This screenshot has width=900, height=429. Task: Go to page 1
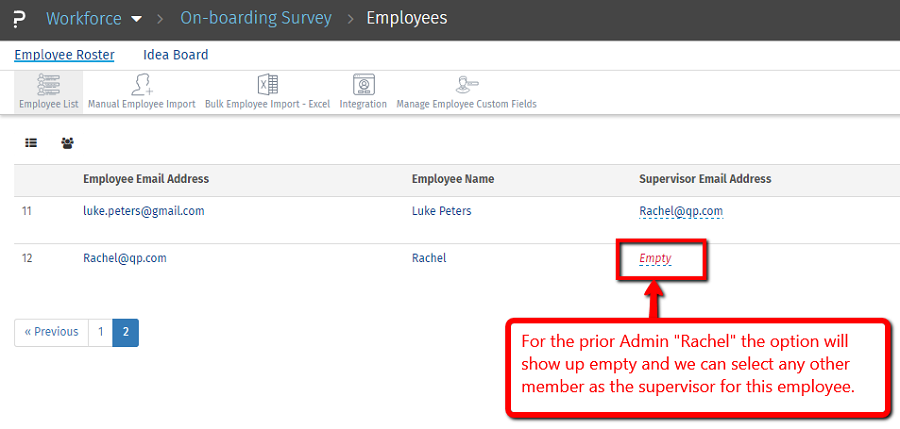point(100,332)
